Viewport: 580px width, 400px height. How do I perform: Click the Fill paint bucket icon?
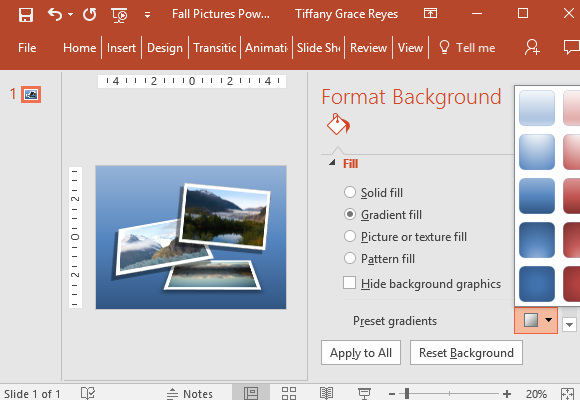click(338, 124)
